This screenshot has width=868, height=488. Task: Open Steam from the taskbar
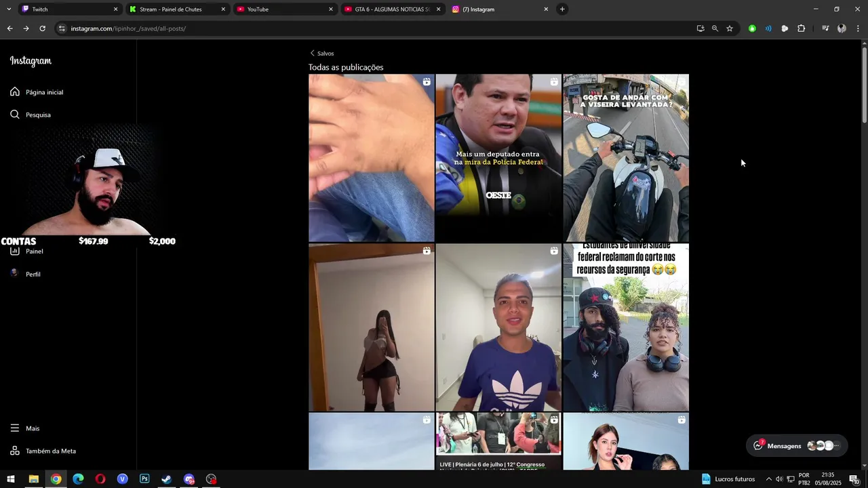pyautogui.click(x=167, y=479)
